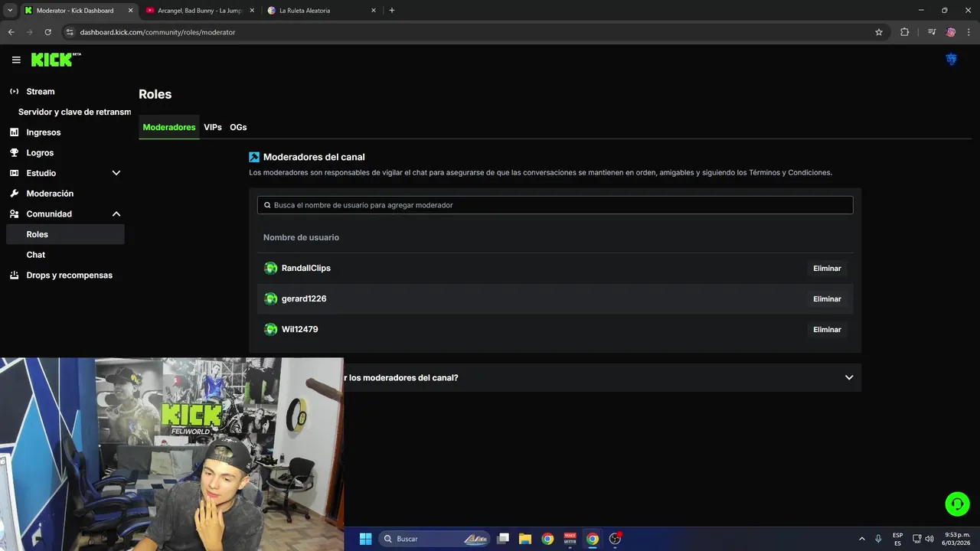Collapse the Comunidad sidebar section

click(x=116, y=214)
